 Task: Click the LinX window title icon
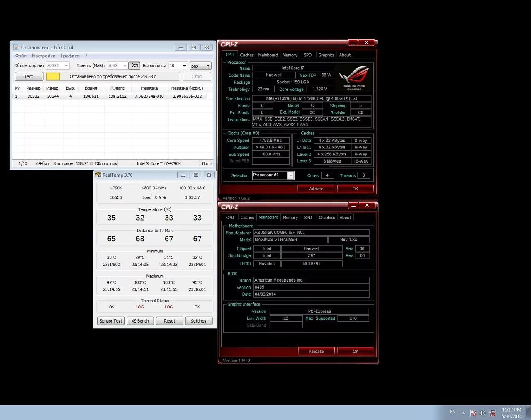(x=16, y=47)
